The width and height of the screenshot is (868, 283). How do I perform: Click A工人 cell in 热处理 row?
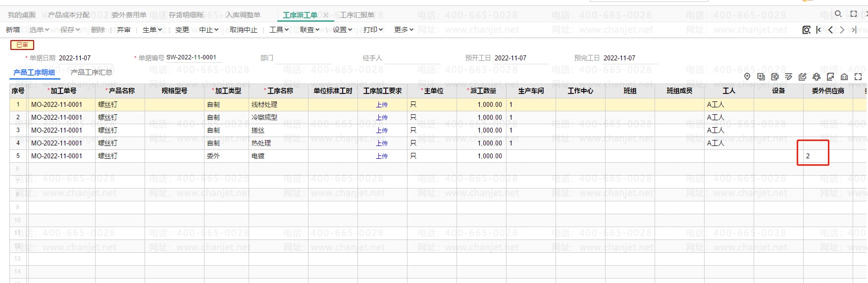point(729,143)
